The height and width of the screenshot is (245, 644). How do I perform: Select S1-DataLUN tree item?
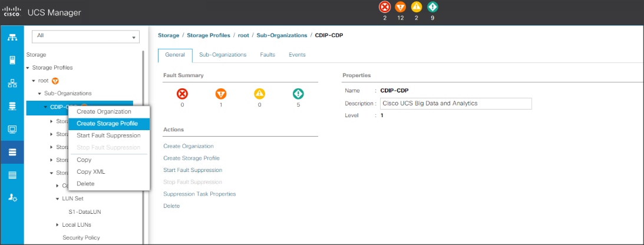[85, 212]
